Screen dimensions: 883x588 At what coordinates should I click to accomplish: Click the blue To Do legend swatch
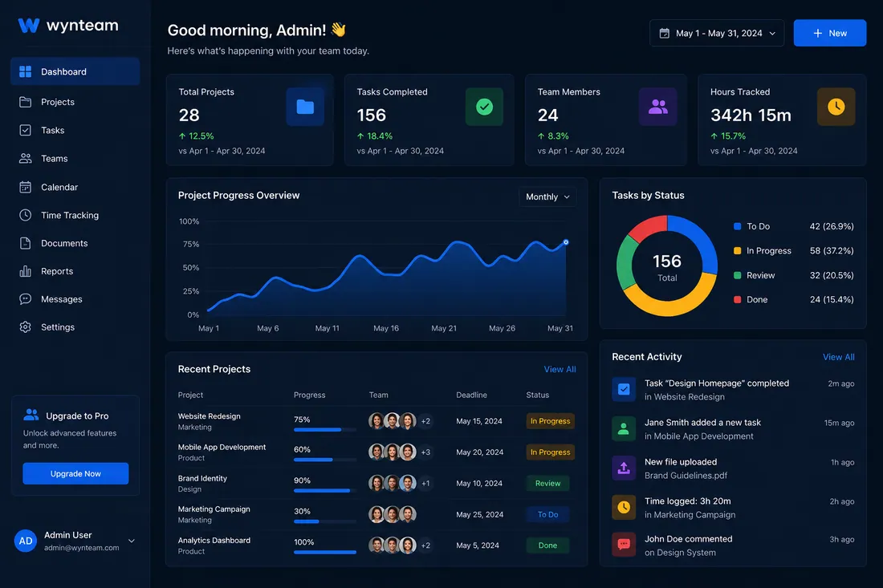(737, 226)
